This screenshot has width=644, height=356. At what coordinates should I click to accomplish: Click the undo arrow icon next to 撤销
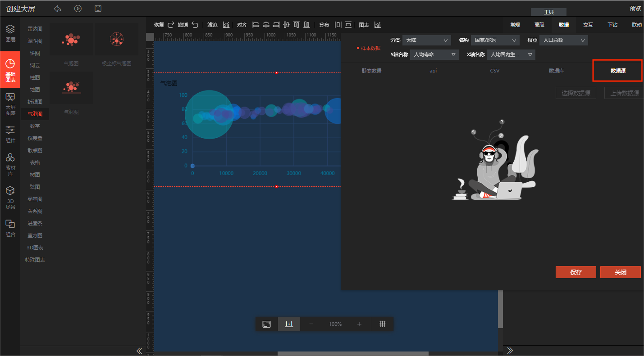tap(195, 25)
